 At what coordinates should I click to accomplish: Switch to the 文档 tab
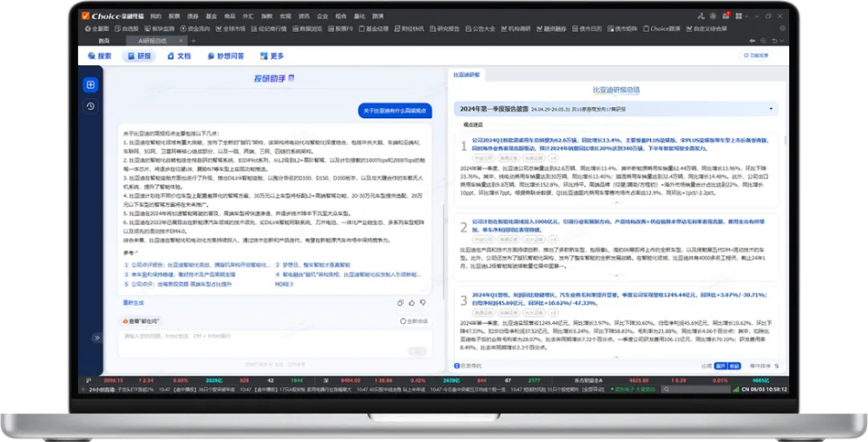click(x=179, y=56)
